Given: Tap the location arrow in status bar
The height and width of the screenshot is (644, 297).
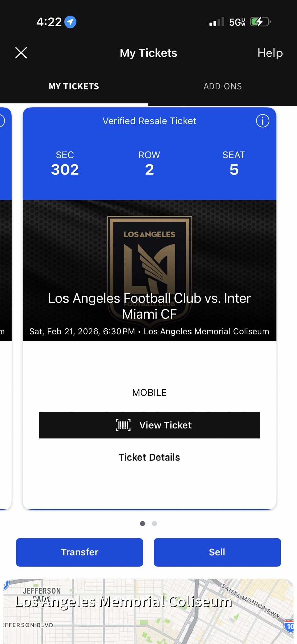Looking at the screenshot, I should 70,22.
